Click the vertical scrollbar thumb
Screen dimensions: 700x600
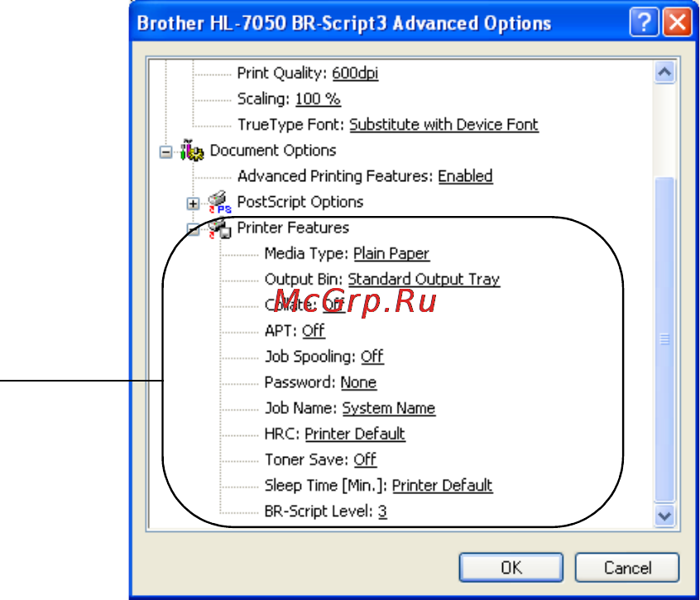664,339
